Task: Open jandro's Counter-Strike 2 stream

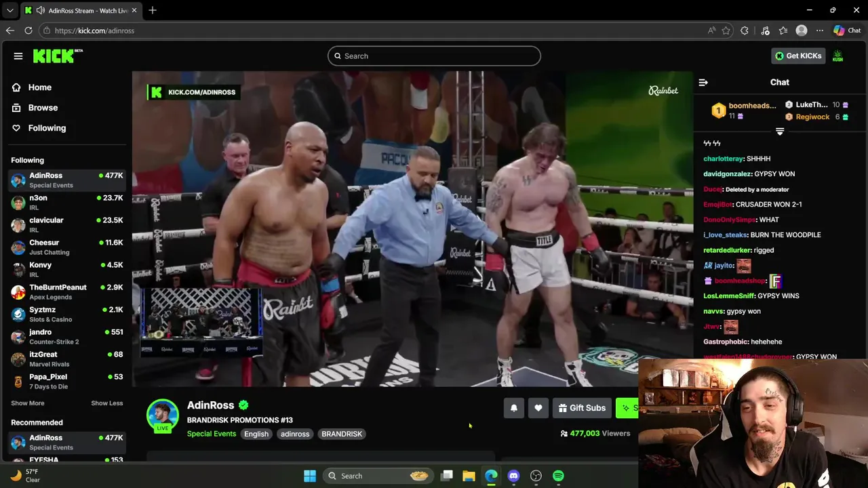Action: pyautogui.click(x=66, y=336)
